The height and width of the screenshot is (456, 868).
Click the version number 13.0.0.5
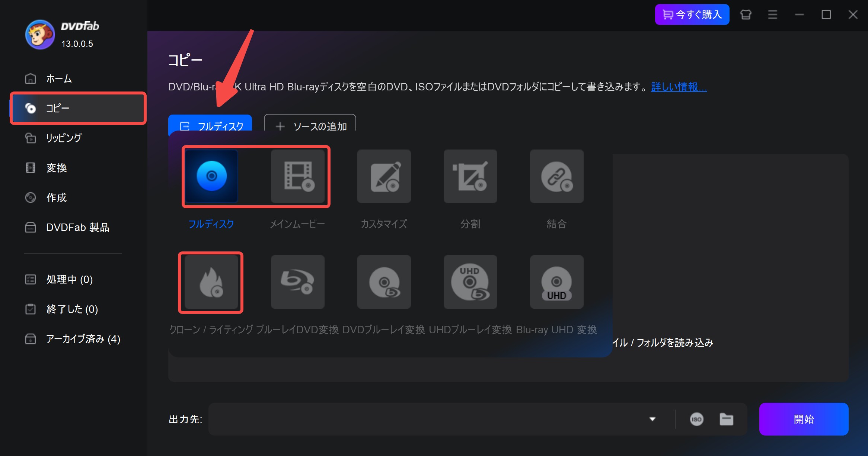click(x=77, y=44)
